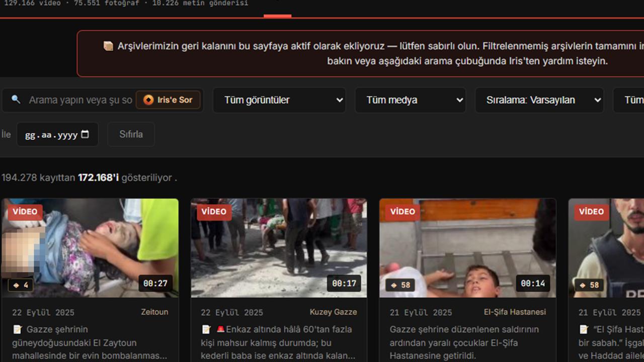Click the red siren emoji in Kuzey Gazze description
This screenshot has height=362, width=644.
(x=221, y=329)
